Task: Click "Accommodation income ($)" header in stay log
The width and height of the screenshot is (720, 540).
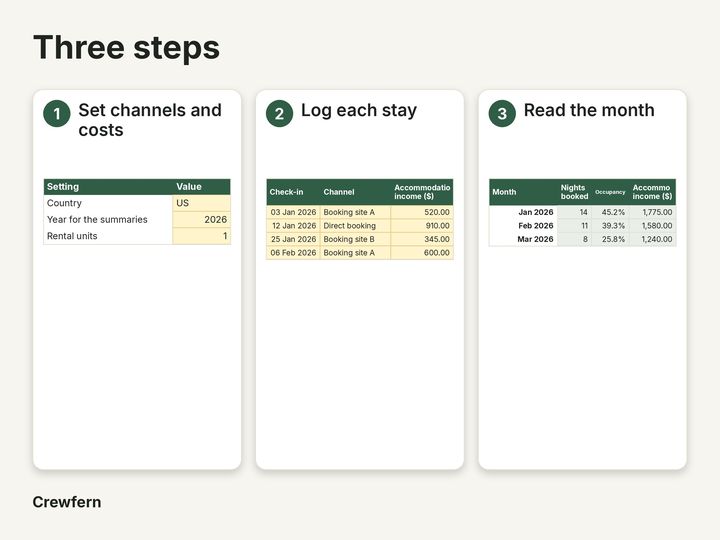Action: pos(422,192)
